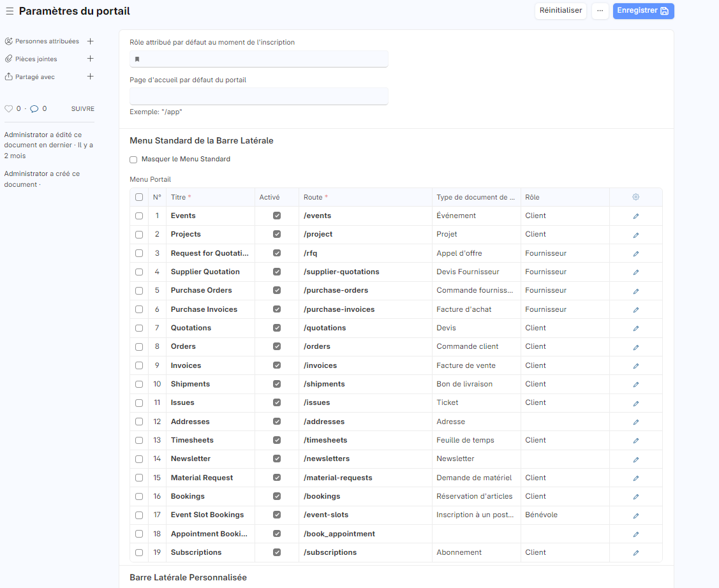Edit the Quotations row via pencil icon
The image size is (719, 588).
635,328
